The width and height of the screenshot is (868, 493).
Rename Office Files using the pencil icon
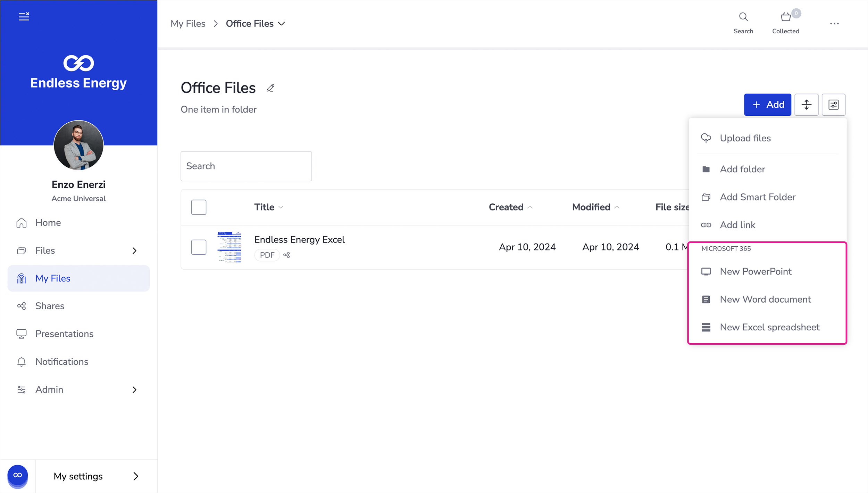pyautogui.click(x=270, y=88)
